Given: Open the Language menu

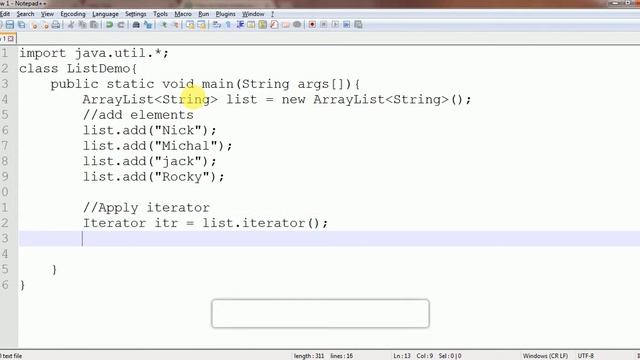Looking at the screenshot, I should tap(105, 14).
